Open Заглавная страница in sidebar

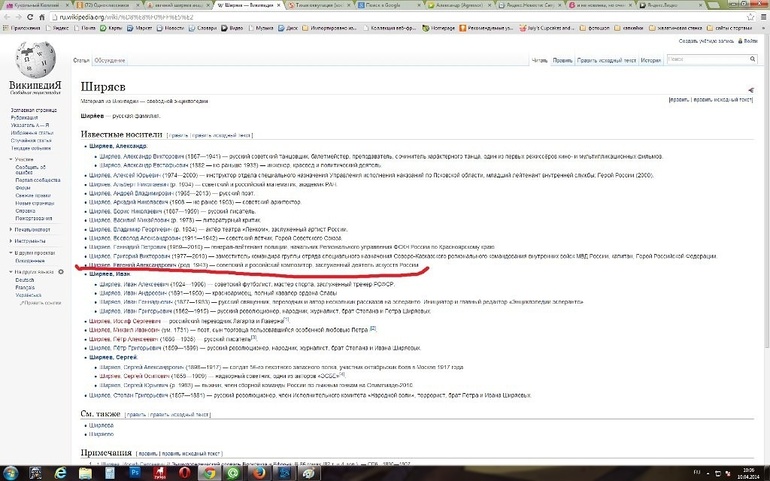[x=34, y=109]
